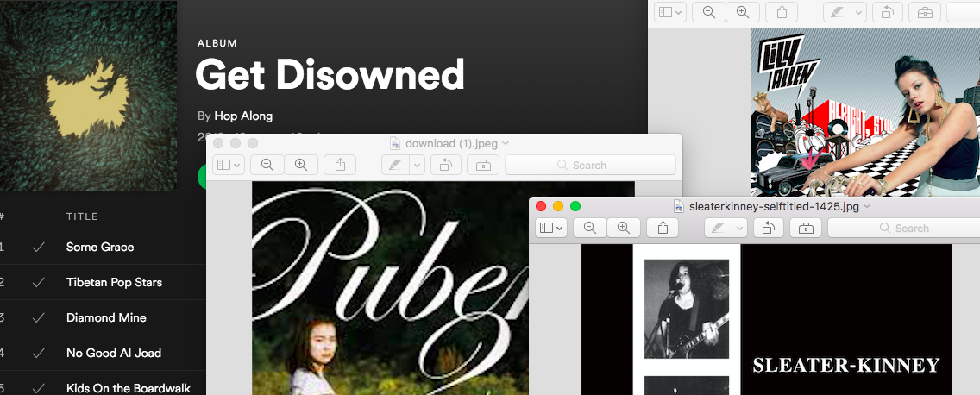Click Share icon in Lily Allen image window

coord(782,12)
